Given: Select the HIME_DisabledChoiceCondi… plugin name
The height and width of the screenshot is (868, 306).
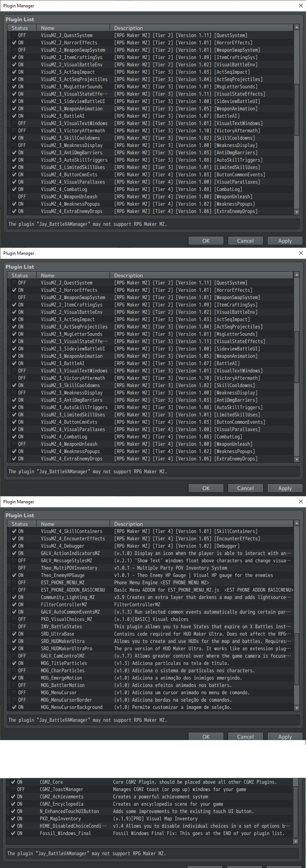Looking at the screenshot, I should pos(73,826).
